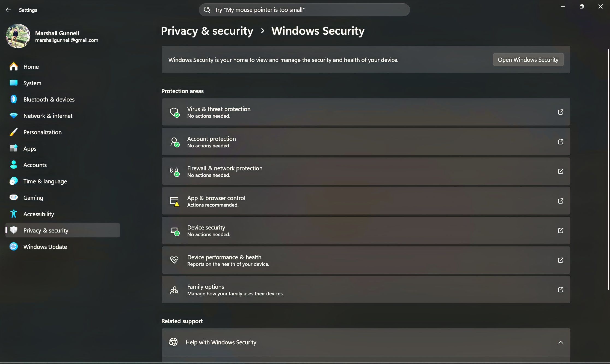This screenshot has height=364, width=610.
Task: Collapse the Help with Windows Security section
Action: pyautogui.click(x=561, y=342)
